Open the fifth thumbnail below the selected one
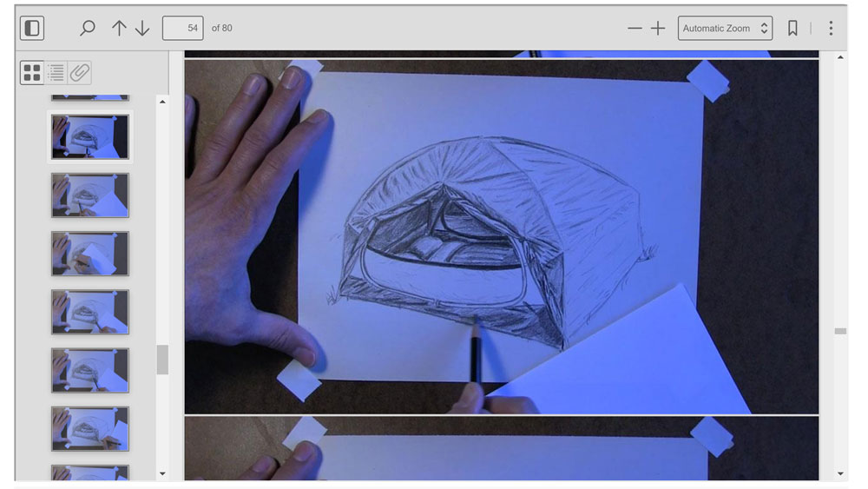The height and width of the screenshot is (489, 868). (90, 429)
